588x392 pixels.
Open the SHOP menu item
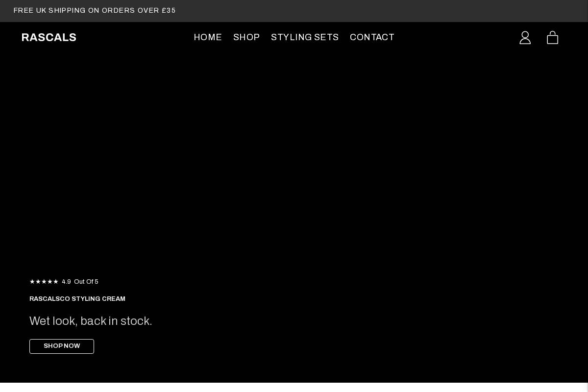coord(246,37)
